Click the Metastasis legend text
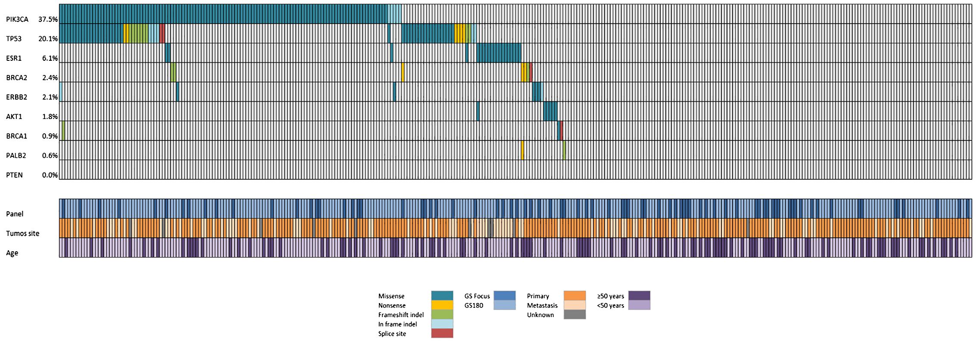 pos(542,306)
